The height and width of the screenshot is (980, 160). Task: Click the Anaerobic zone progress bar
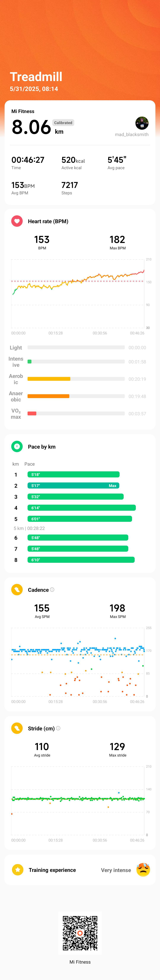(x=76, y=396)
